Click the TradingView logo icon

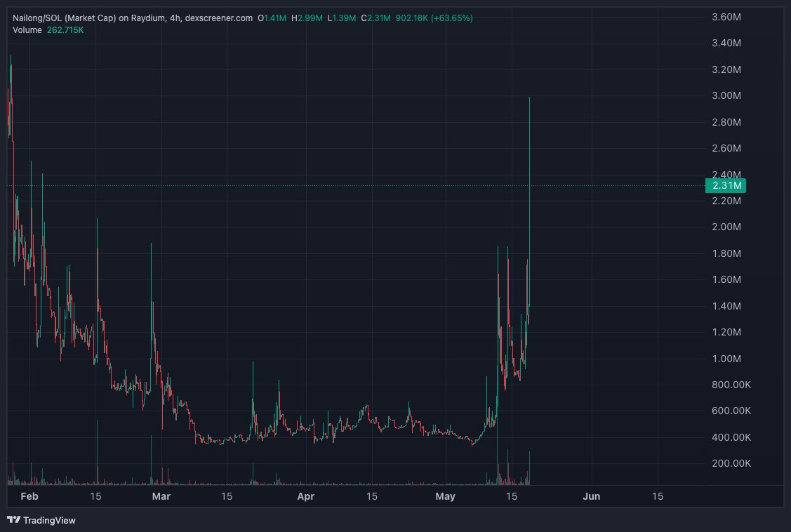click(x=13, y=520)
